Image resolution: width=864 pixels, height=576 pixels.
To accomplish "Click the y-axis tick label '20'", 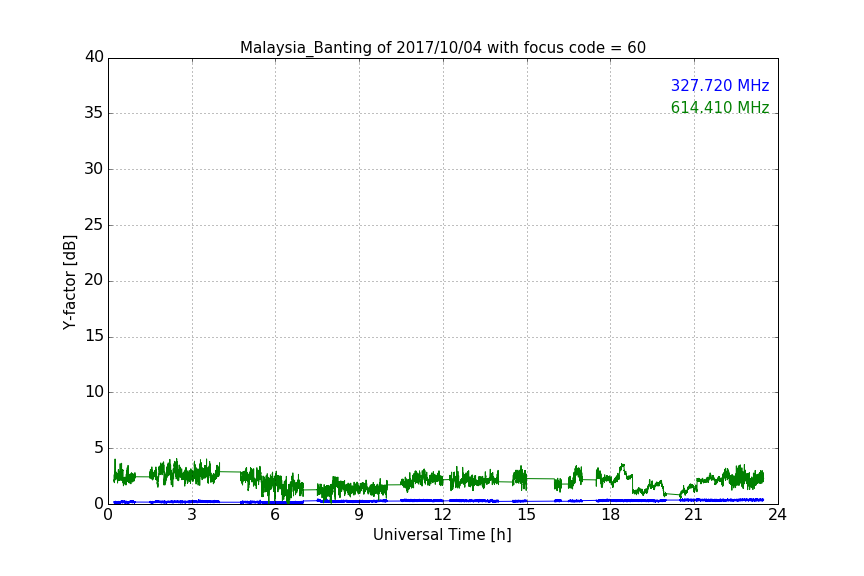I will [x=94, y=281].
